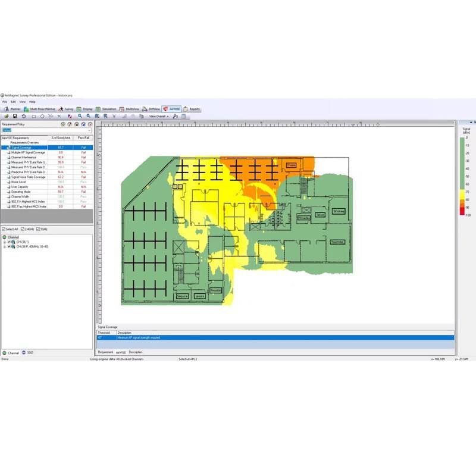The width and height of the screenshot is (476, 476).
Task: Toggle the Select All checkbox
Action: click(x=4, y=229)
